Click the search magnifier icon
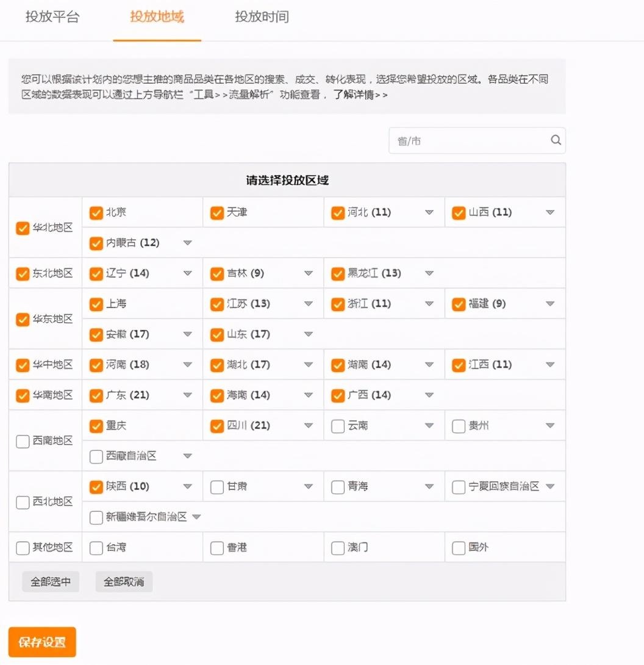 [x=556, y=140]
